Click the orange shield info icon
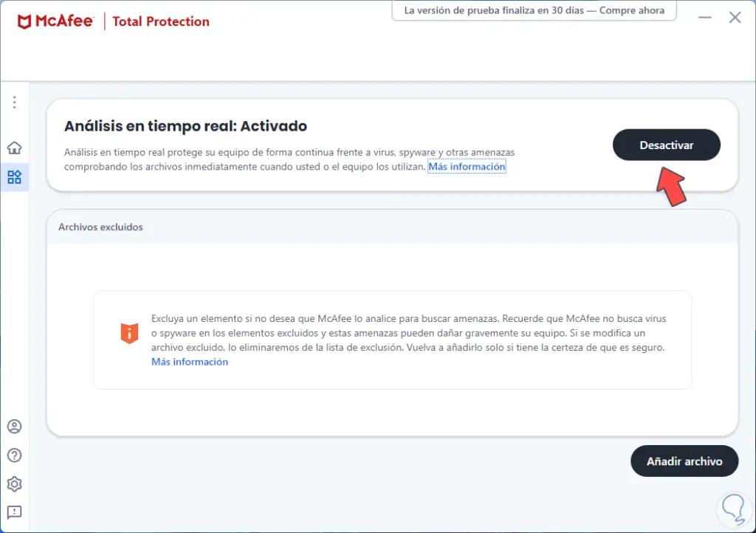The image size is (756, 533). (x=129, y=333)
